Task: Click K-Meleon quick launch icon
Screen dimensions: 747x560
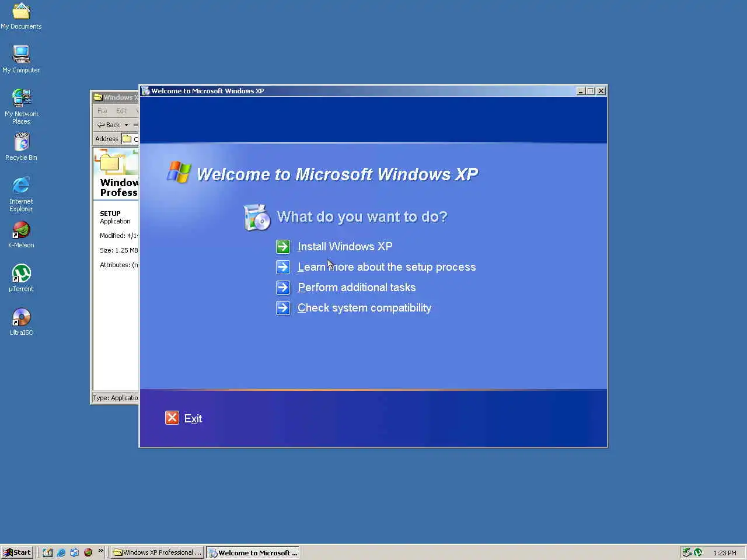Action: (88, 552)
